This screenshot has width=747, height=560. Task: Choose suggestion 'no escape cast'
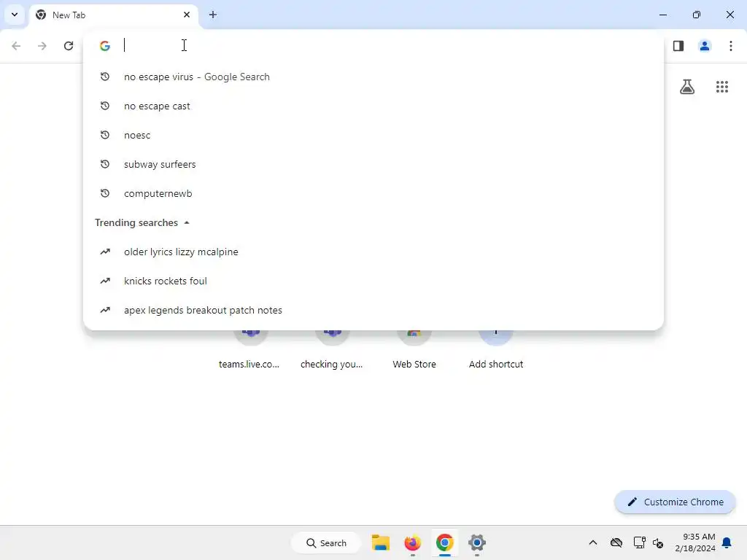tap(373, 106)
